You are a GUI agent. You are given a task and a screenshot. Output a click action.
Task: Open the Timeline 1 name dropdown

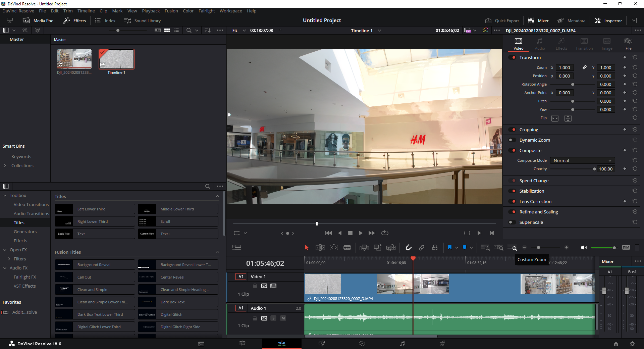pyautogui.click(x=366, y=31)
